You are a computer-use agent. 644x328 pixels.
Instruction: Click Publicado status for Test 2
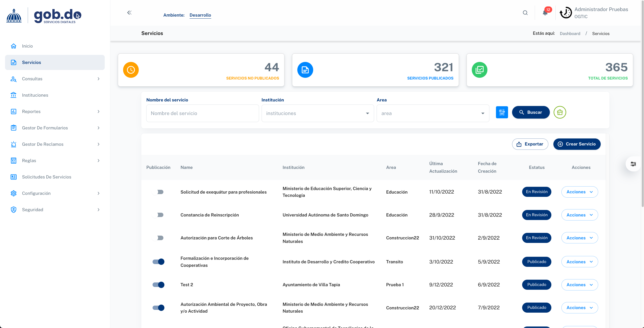(536, 285)
